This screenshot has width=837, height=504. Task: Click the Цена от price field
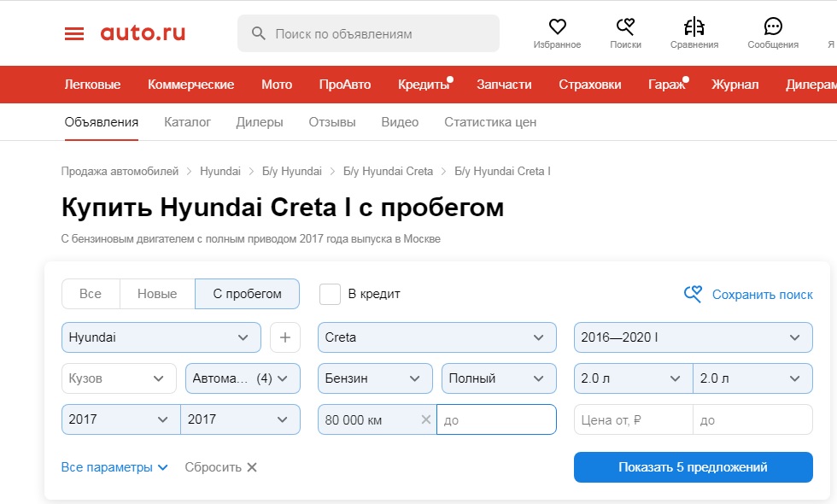(x=632, y=420)
